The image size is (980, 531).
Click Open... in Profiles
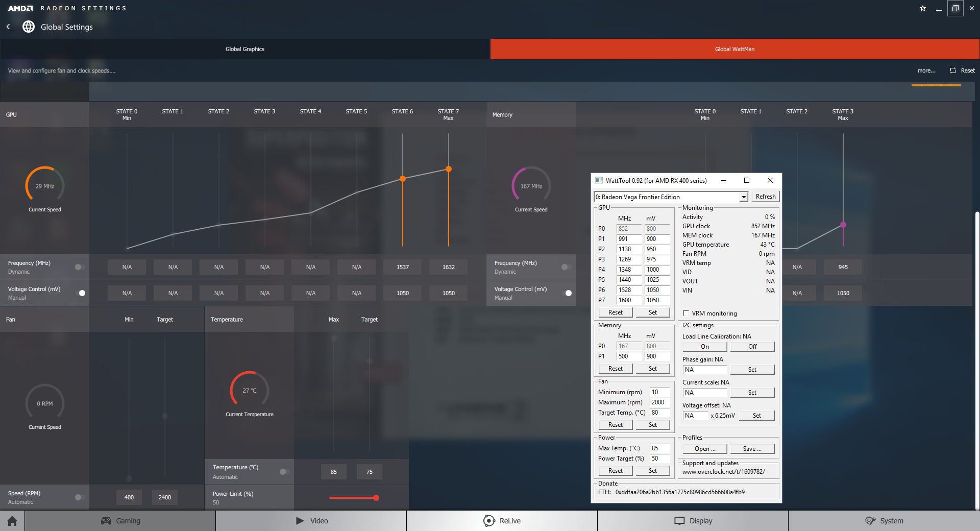coord(705,449)
